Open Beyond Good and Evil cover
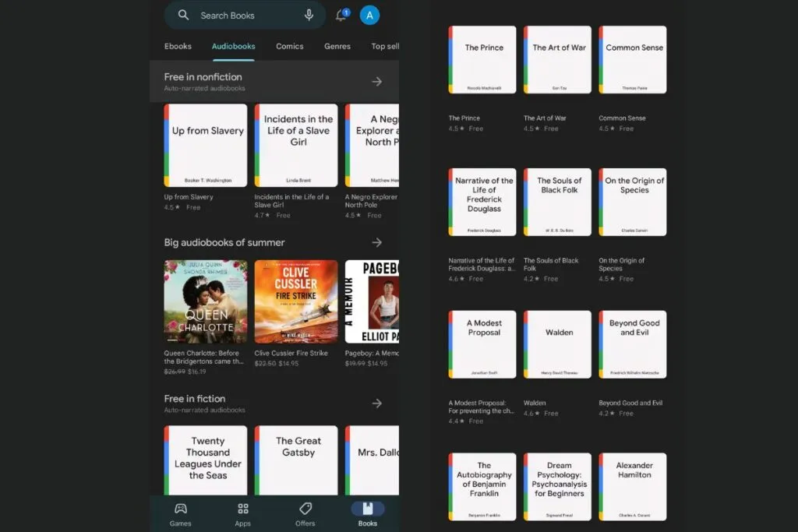798x532 pixels. tap(633, 344)
